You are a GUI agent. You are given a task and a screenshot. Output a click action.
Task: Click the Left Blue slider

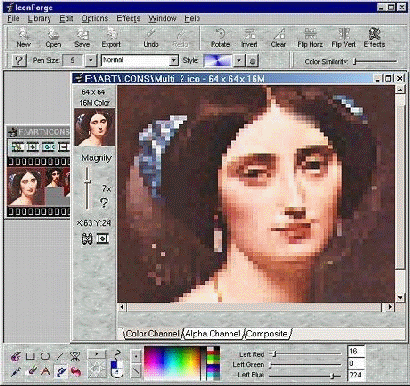click(305, 375)
